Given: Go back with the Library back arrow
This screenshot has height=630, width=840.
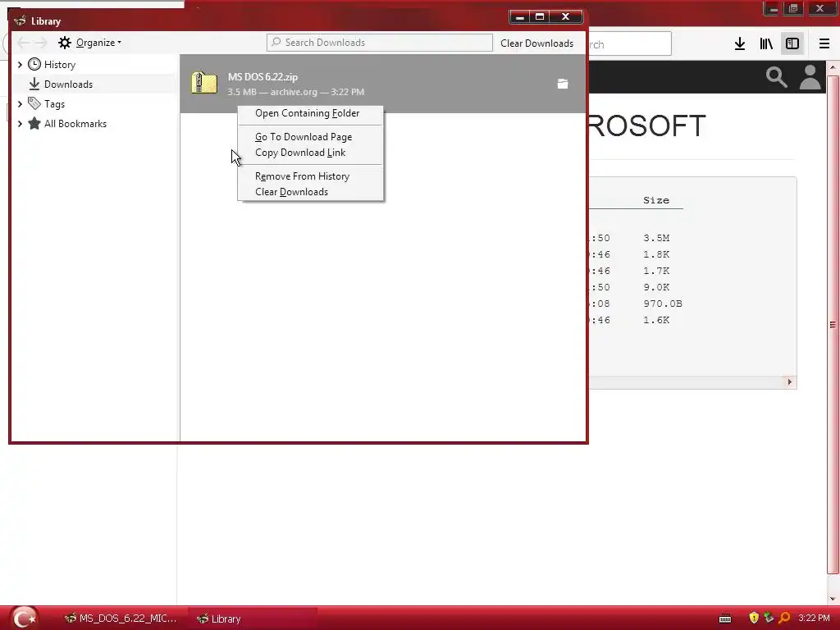Looking at the screenshot, I should (23, 43).
